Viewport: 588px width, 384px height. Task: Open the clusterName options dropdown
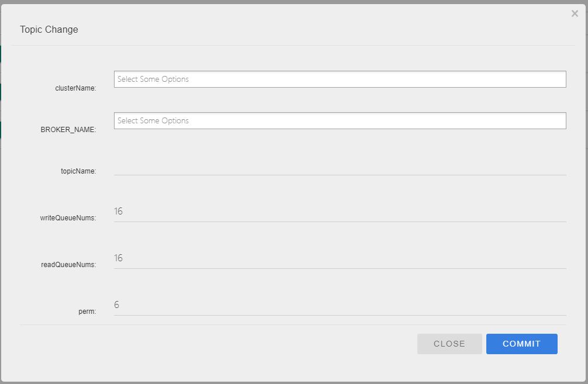(x=340, y=79)
